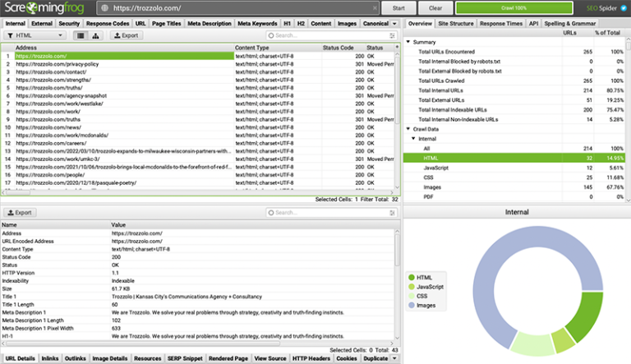The image size is (631, 364).
Task: Click the top table search field
Action: point(329,36)
